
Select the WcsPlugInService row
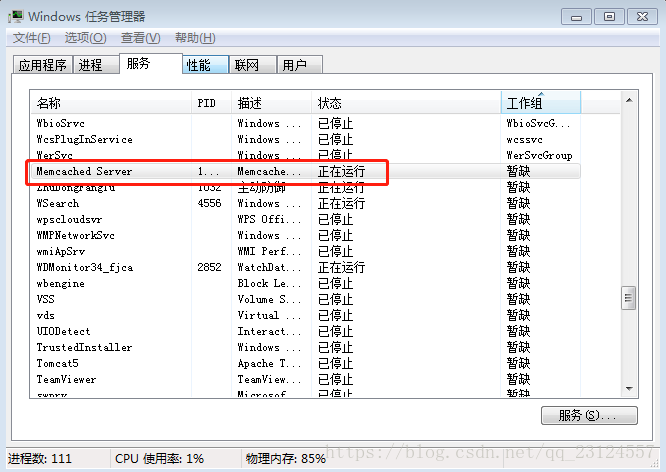(305, 139)
